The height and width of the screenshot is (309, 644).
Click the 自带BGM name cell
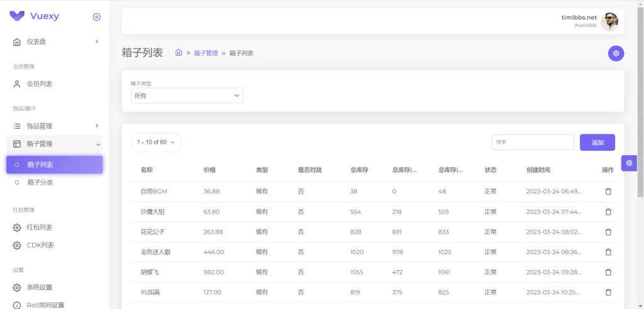(x=153, y=192)
